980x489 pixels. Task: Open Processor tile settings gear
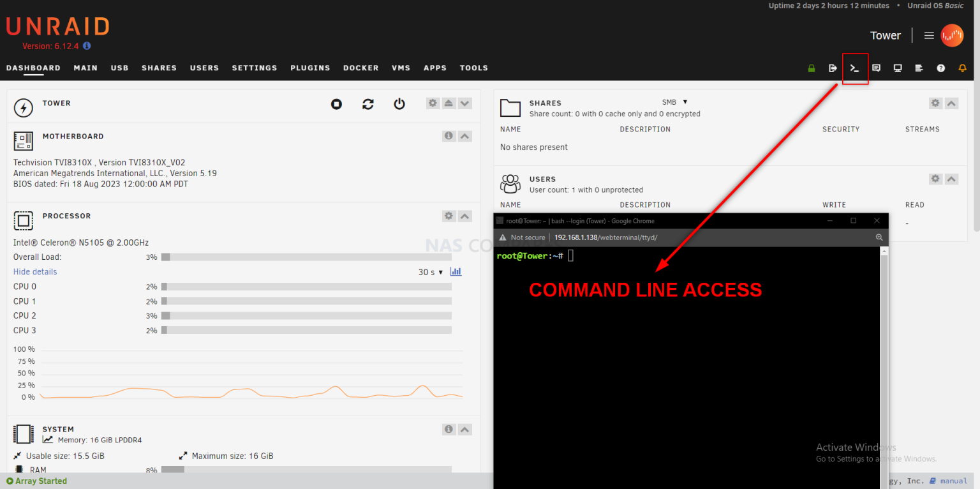point(449,216)
